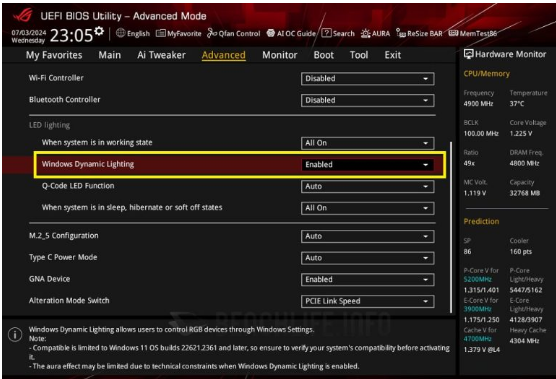Open the M.2_5 Configuration dropdown

click(367, 236)
